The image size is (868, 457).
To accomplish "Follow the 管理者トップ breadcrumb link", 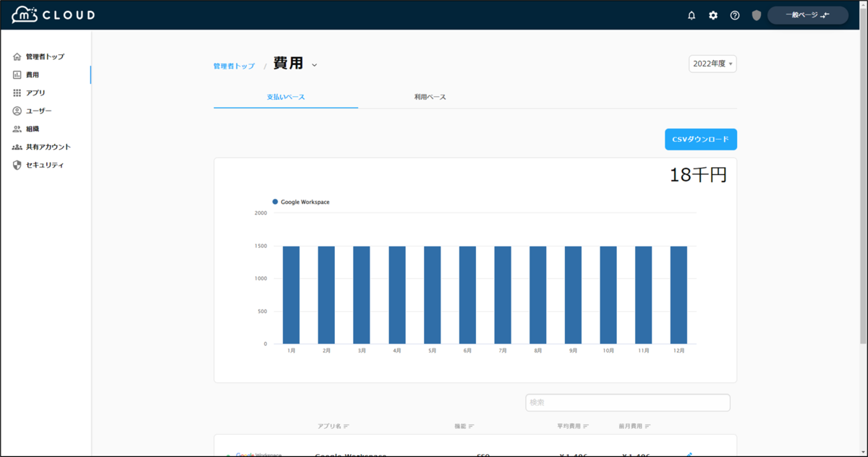I will [234, 66].
